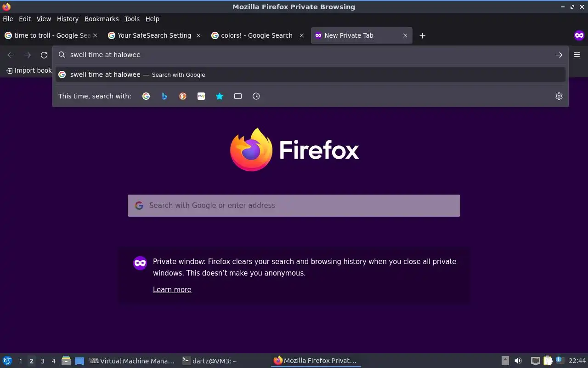
Task: Close the 'time to troll' tab
Action: click(95, 35)
